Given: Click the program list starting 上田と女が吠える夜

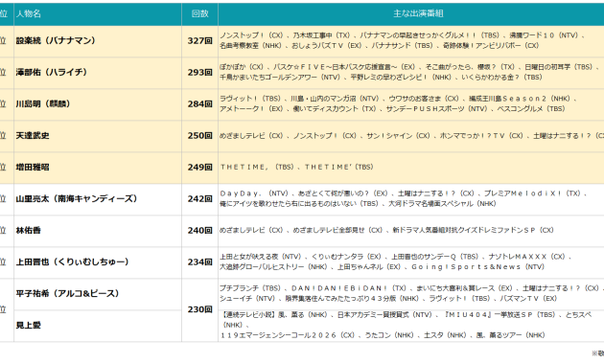Looking at the screenshot, I should (411, 262).
